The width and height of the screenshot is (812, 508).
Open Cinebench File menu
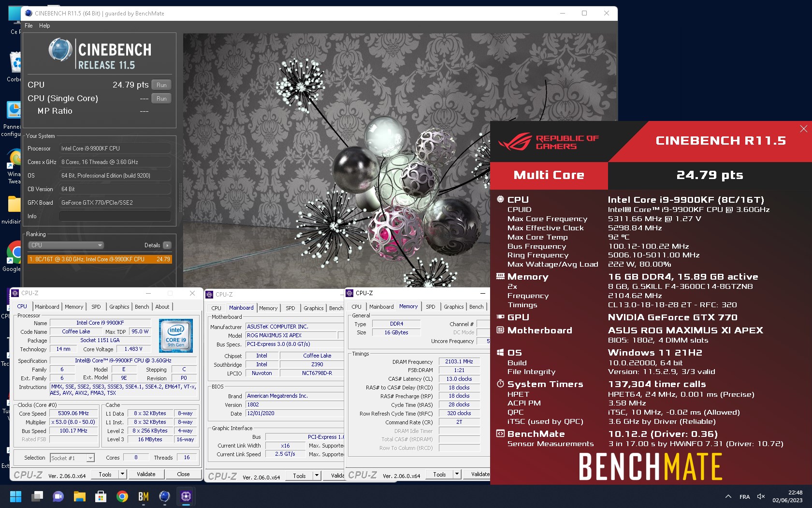[x=29, y=26]
